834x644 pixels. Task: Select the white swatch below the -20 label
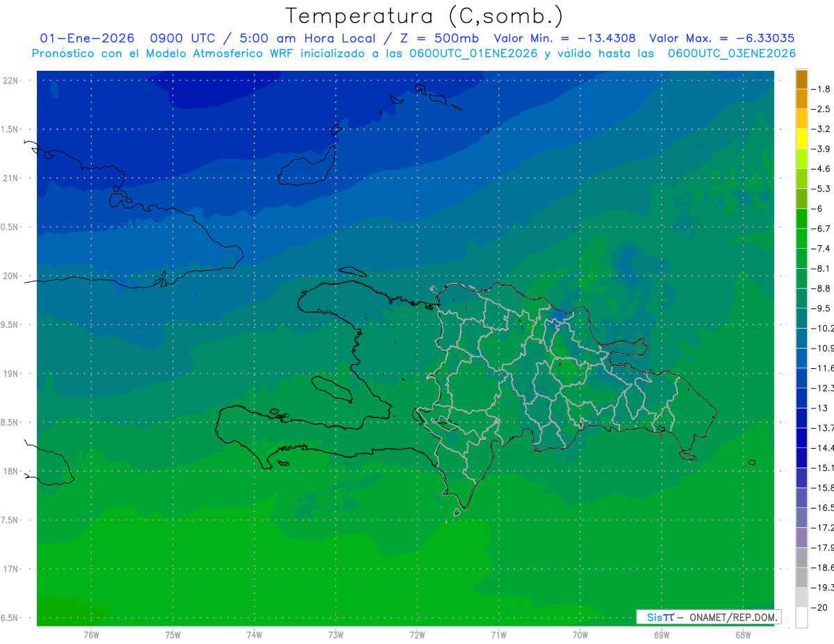(801, 618)
